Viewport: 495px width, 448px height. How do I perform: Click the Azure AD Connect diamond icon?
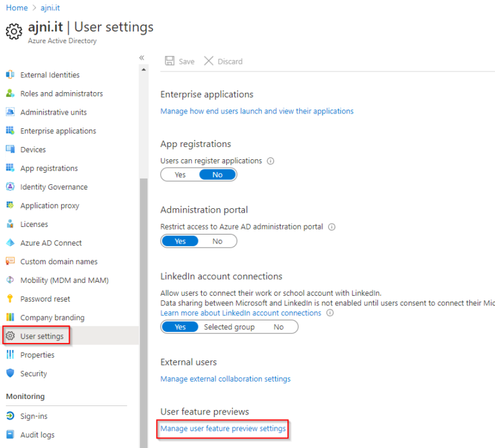(x=10, y=242)
